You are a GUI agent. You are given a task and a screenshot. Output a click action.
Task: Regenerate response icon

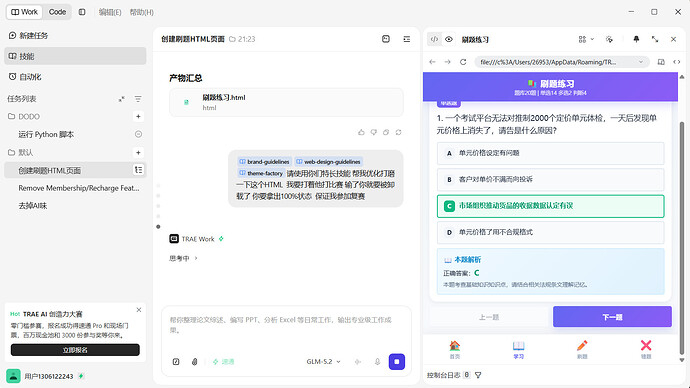398,132
